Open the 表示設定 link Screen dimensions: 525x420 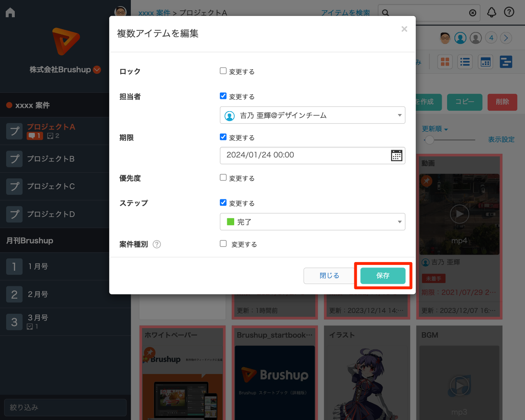[x=501, y=139]
